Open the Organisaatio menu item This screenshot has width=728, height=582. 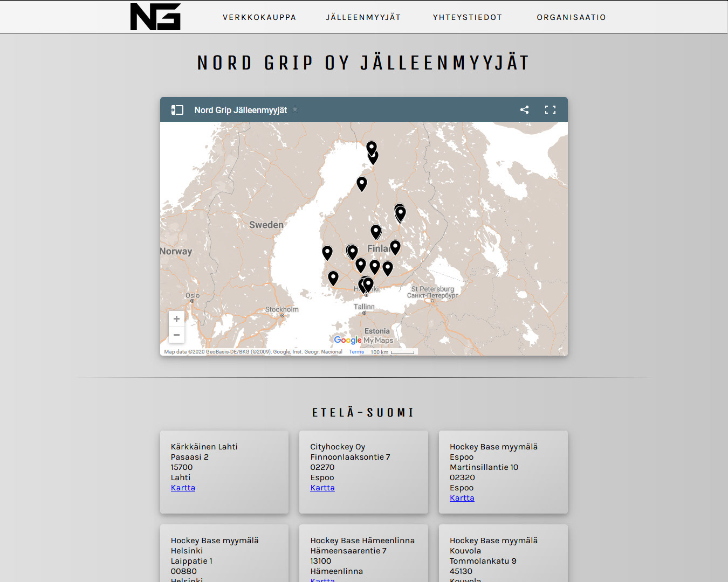[x=572, y=17]
